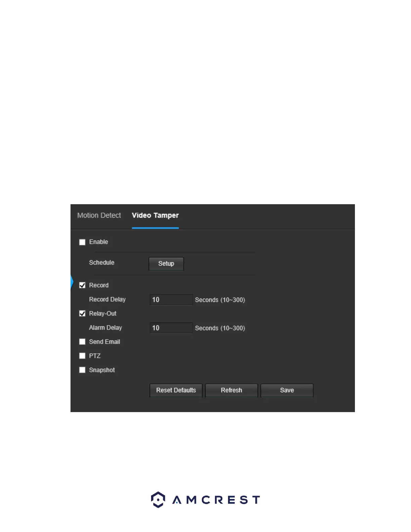411x532 pixels.
Task: Click the Alarm Delay label
Action: coord(105,327)
